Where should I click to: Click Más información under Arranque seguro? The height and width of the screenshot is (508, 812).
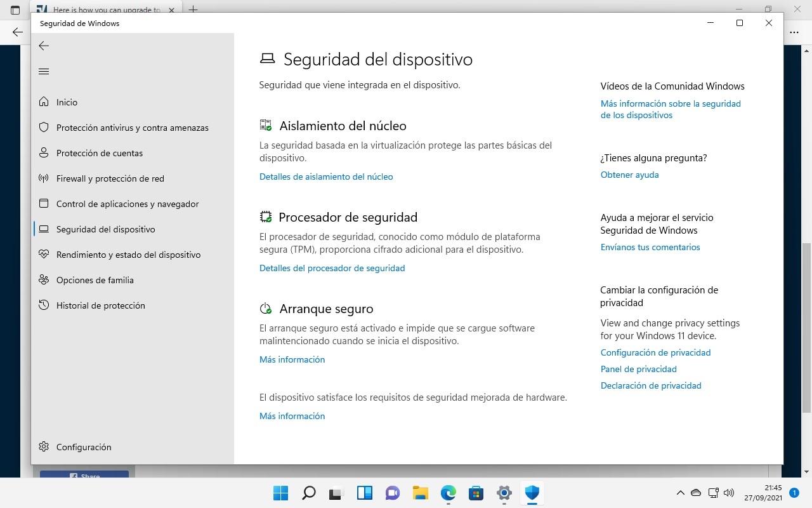pos(292,359)
